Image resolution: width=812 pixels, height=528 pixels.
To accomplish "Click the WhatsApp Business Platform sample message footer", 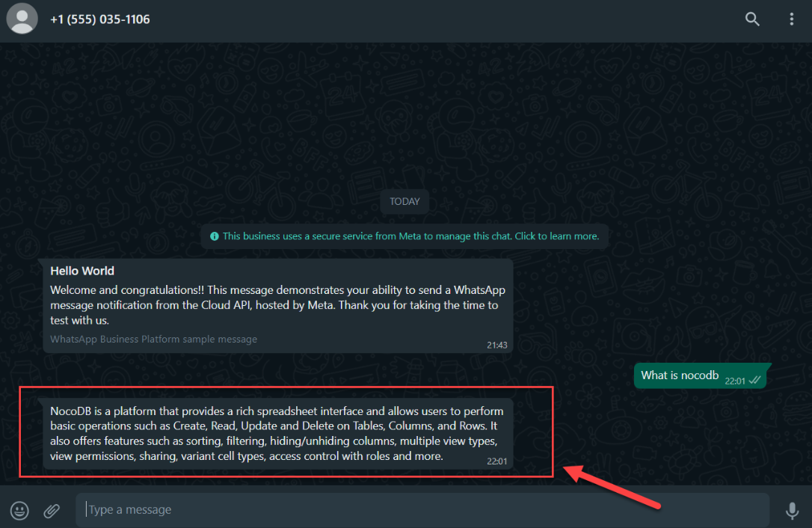I will click(x=153, y=340).
